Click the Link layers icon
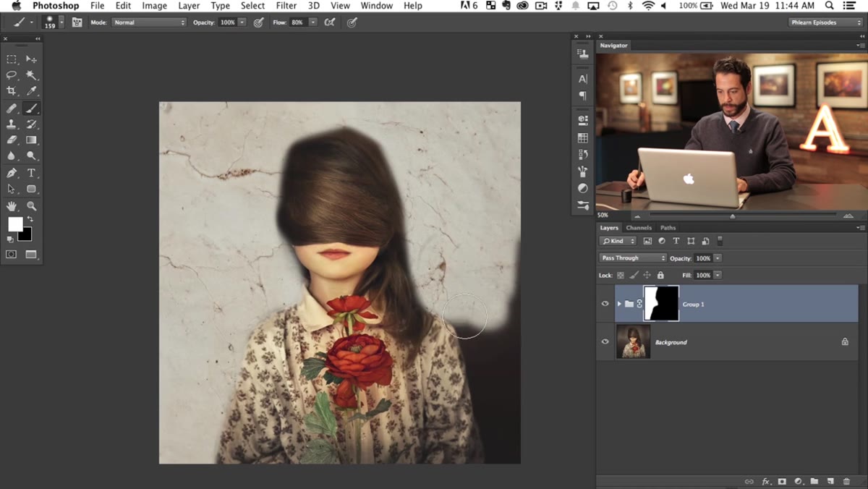This screenshot has height=489, width=868. (749, 482)
